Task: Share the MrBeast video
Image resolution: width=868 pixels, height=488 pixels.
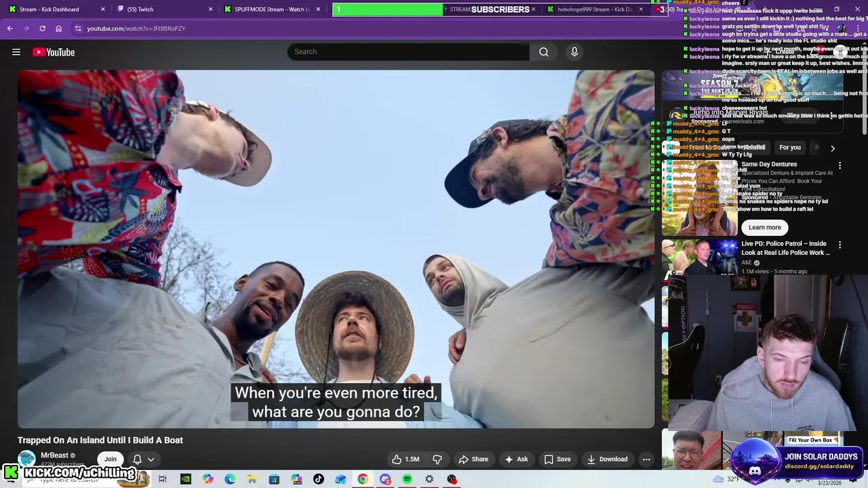Action: pos(473,459)
